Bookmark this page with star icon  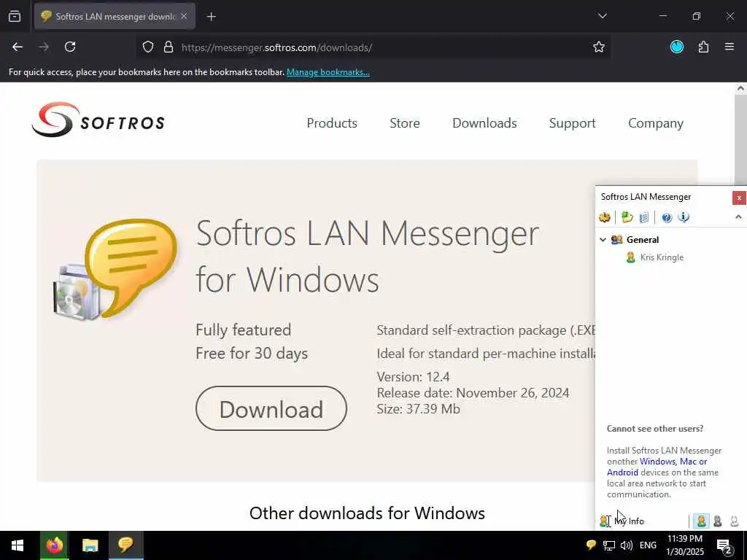point(599,47)
